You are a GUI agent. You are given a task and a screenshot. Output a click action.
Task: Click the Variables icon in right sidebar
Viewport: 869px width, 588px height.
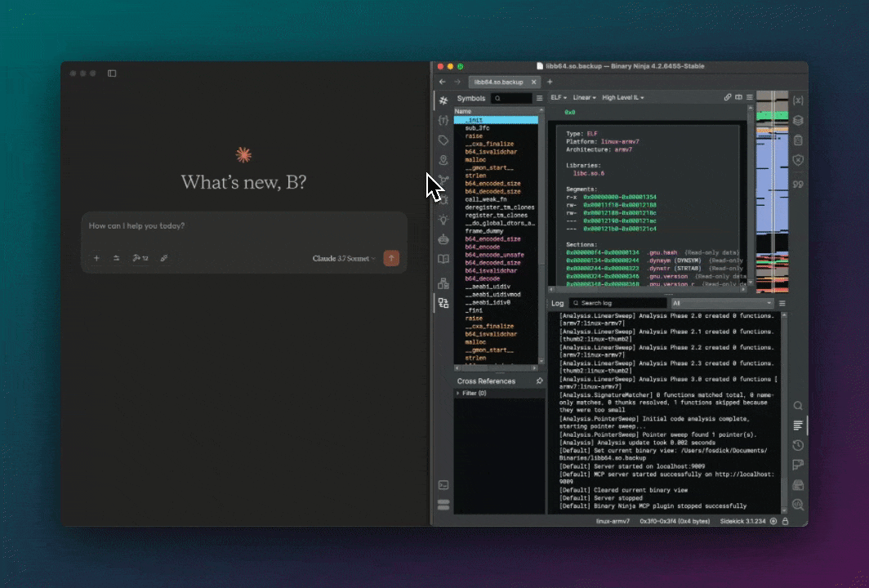[798, 100]
